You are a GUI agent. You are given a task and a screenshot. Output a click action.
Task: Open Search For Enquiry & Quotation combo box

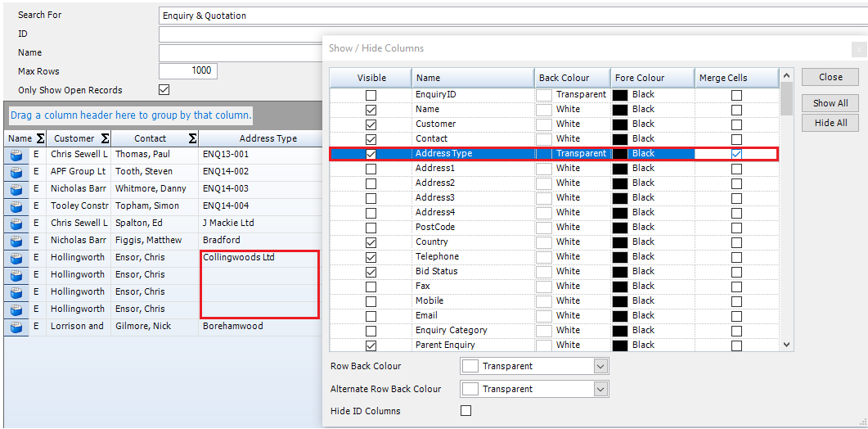click(513, 16)
